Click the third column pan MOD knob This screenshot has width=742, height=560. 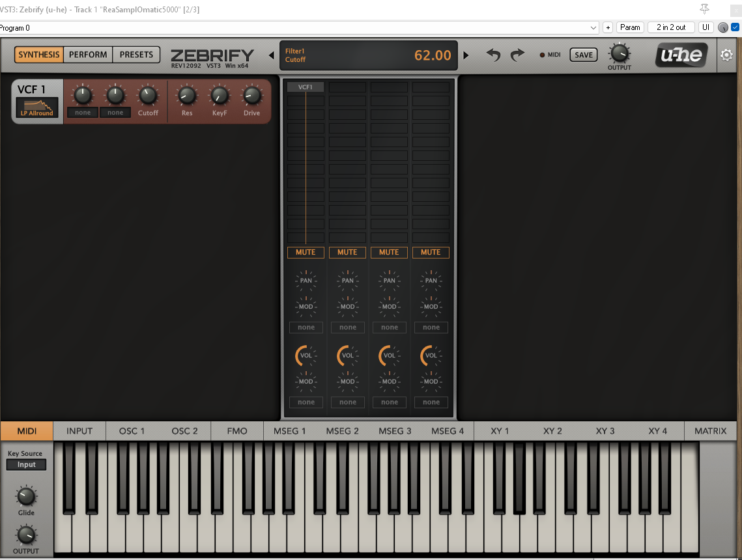pyautogui.click(x=390, y=307)
